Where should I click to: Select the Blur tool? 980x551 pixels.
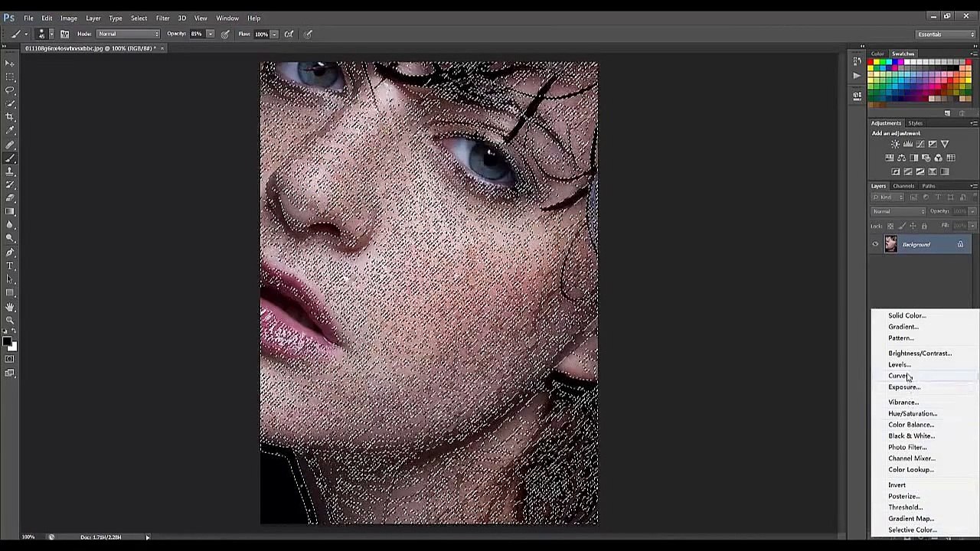point(10,225)
